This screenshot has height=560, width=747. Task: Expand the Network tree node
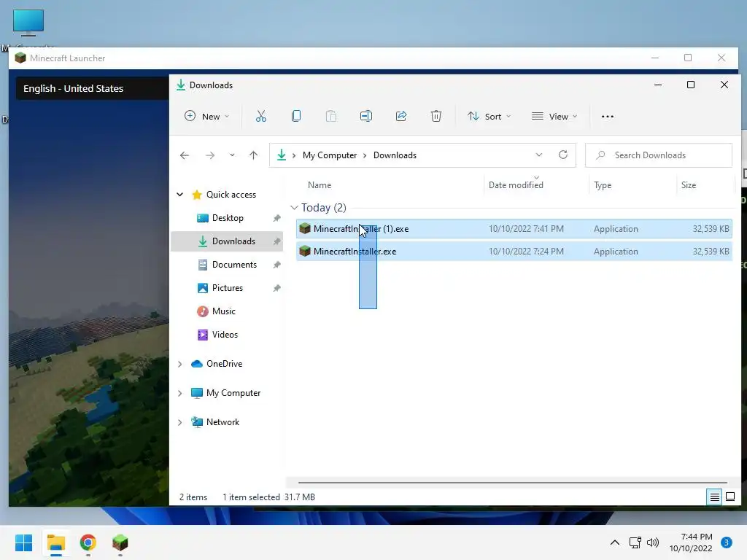point(180,422)
